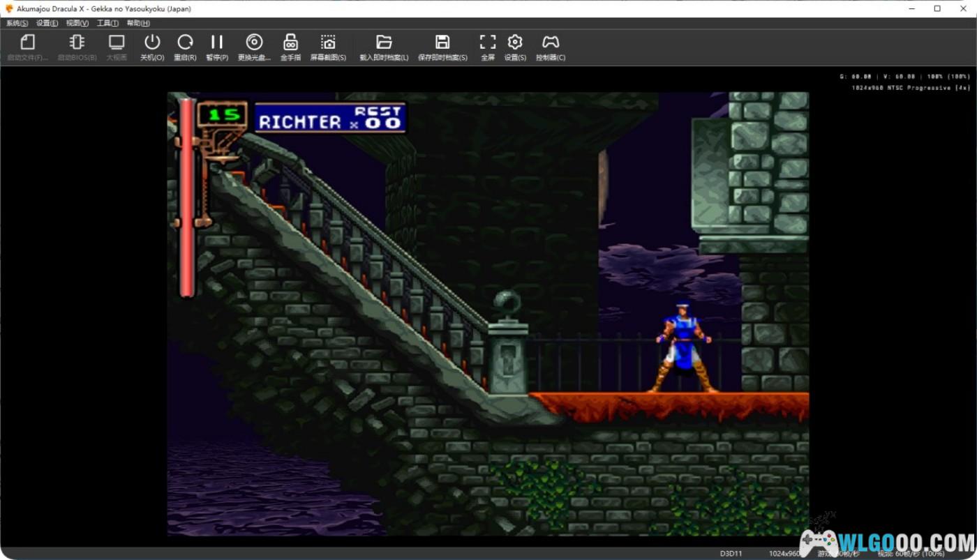
Task: Open the 视图(V) menu
Action: pyautogui.click(x=77, y=23)
